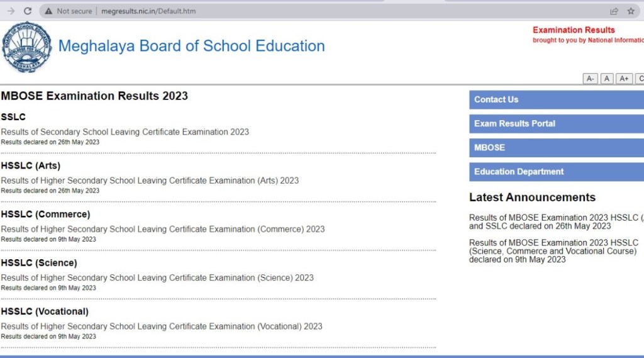Click the HSSLC (Commerce) section heading

coord(45,214)
